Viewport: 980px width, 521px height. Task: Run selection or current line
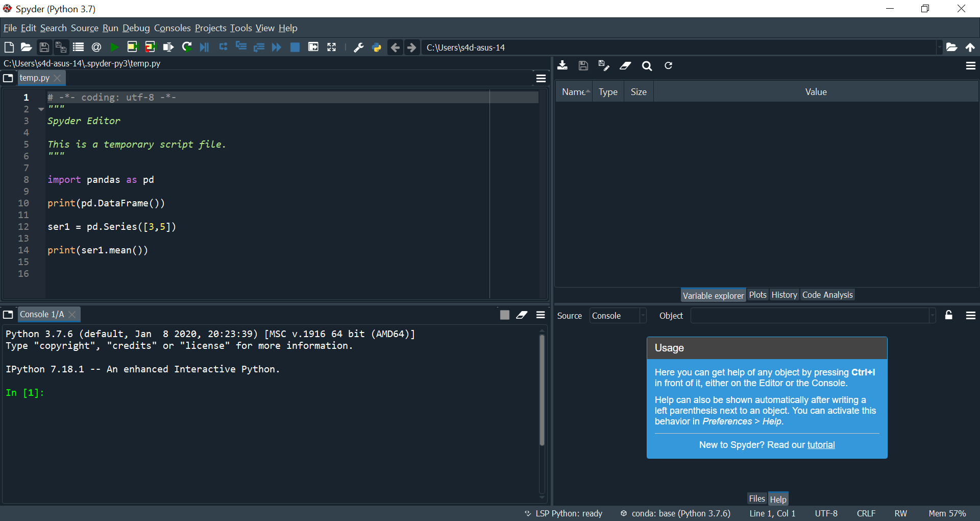click(168, 48)
